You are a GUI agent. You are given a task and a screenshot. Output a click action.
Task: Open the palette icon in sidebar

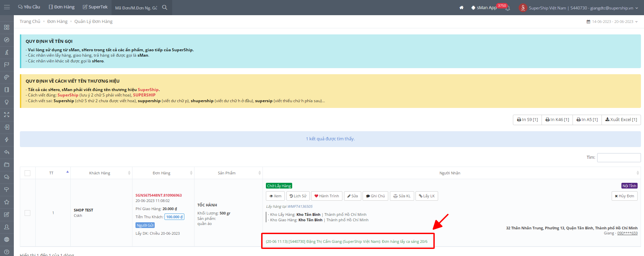click(7, 77)
